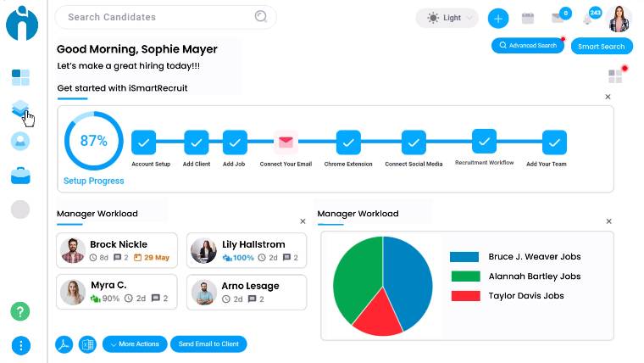Open the jobs briefcase icon in the sidebar
The width and height of the screenshot is (644, 363).
point(20,176)
